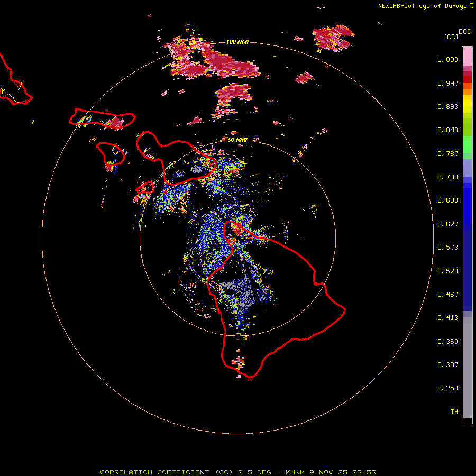Click the 100 NMI range ring label
Image resolution: width=476 pixels, height=476 pixels.
(237, 42)
